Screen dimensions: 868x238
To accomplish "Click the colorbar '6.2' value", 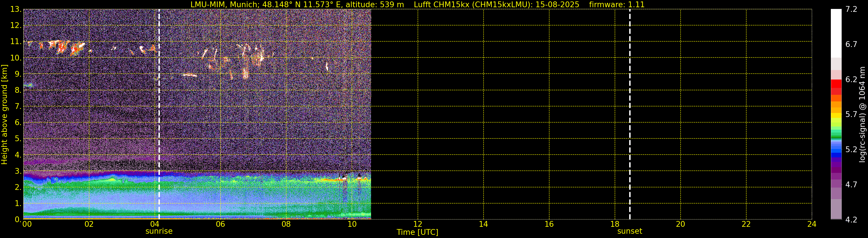I will (851, 80).
